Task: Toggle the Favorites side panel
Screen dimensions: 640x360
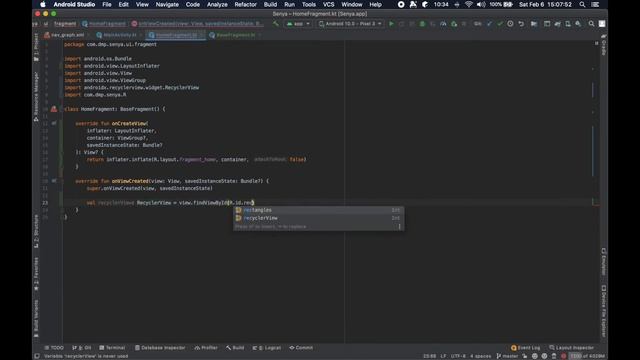Action: (36, 274)
